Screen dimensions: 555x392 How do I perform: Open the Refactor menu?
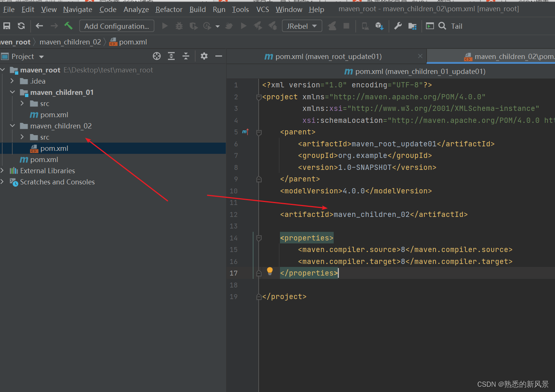(x=169, y=9)
